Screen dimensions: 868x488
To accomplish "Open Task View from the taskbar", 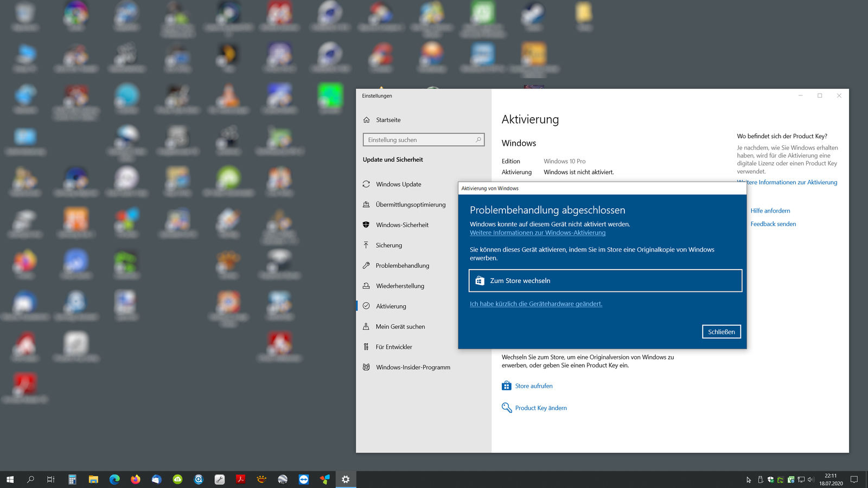I will (x=51, y=479).
